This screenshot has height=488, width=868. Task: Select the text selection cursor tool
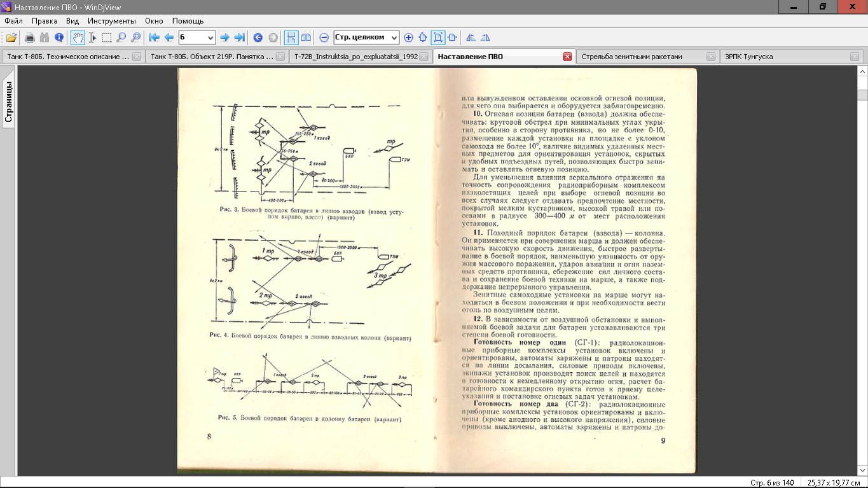pyautogui.click(x=92, y=38)
